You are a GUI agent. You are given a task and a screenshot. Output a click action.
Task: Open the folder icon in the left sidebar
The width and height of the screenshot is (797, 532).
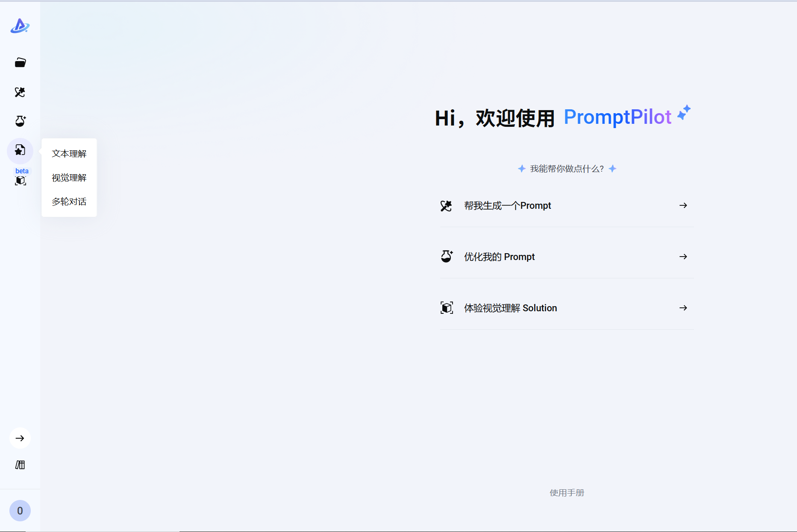click(x=20, y=63)
